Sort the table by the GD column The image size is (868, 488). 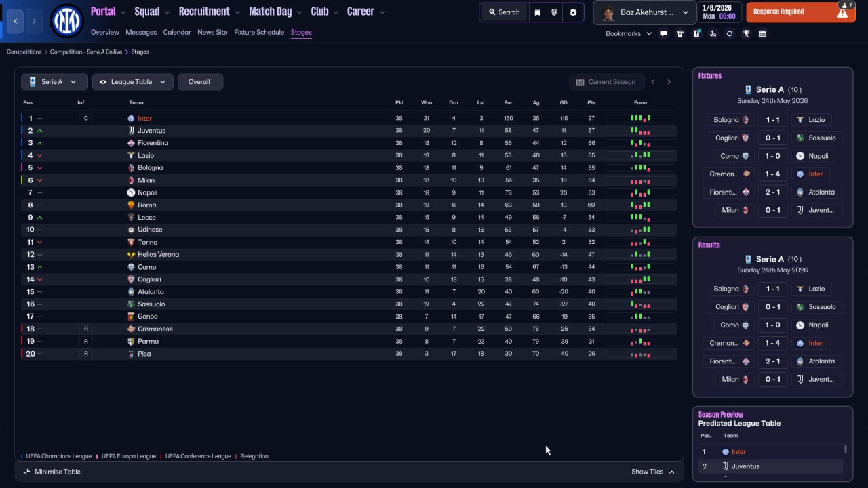(564, 103)
